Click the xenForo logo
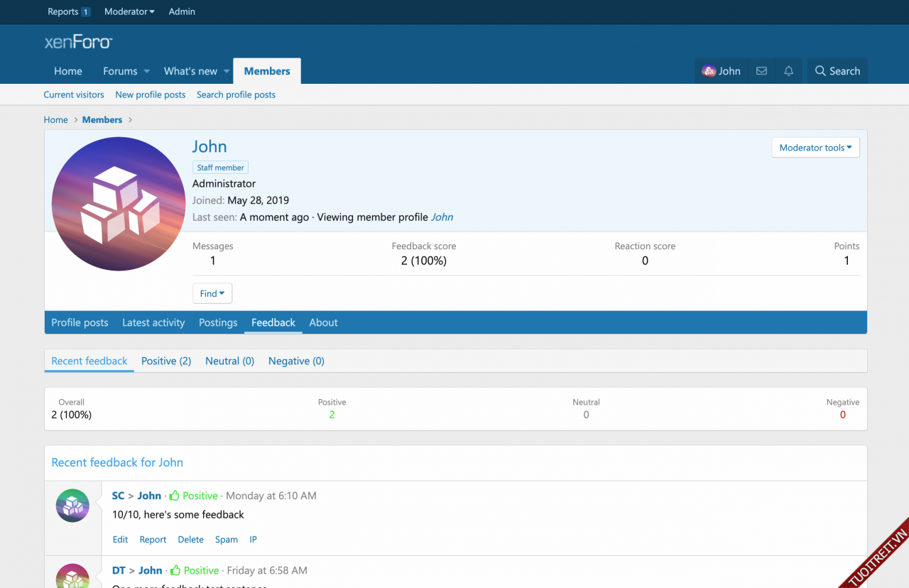Image resolution: width=909 pixels, height=588 pixels. click(78, 43)
